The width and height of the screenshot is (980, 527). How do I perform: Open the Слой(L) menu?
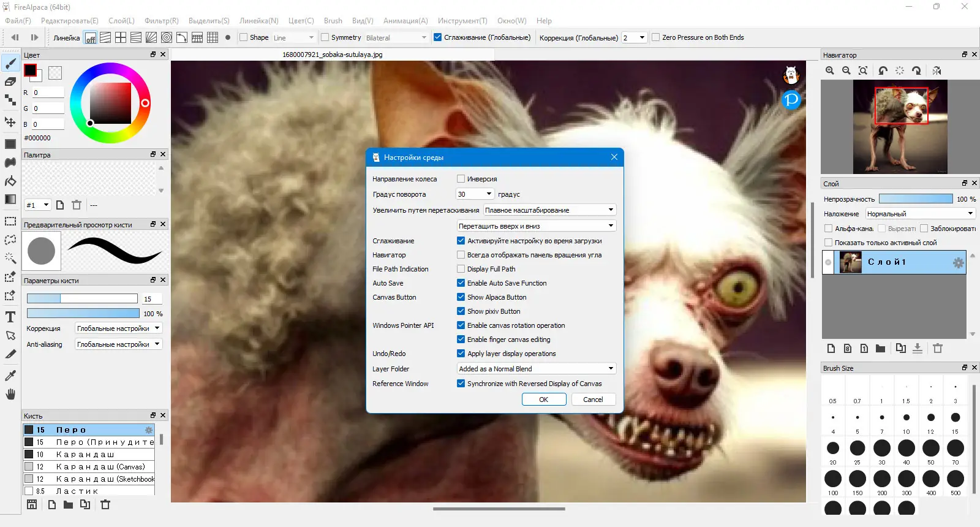tap(121, 21)
